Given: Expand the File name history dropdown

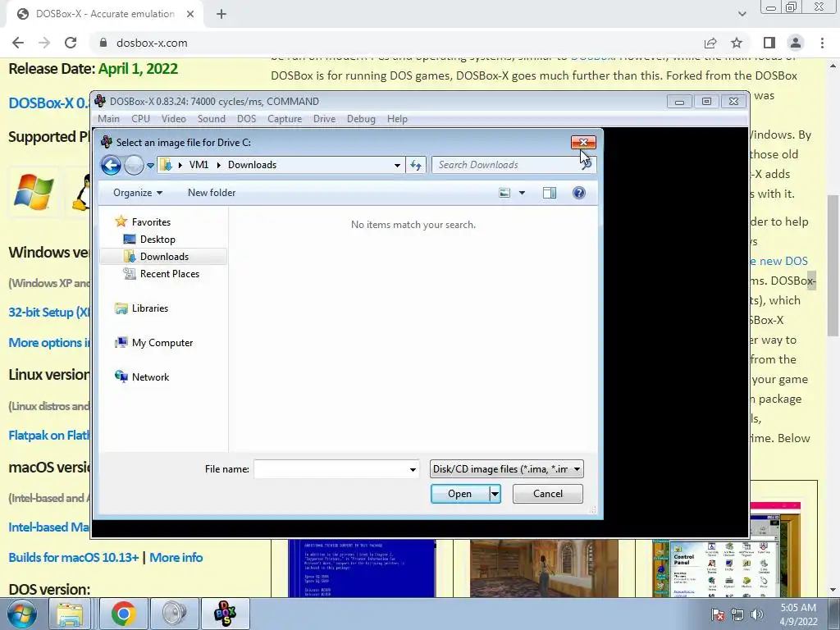Looking at the screenshot, I should 413,469.
